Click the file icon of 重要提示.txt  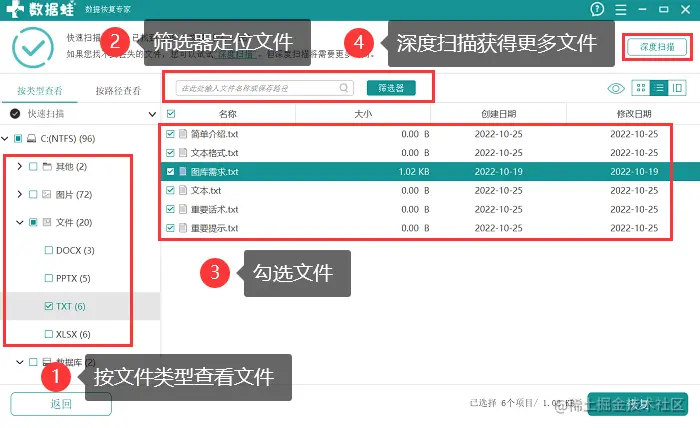pyautogui.click(x=183, y=228)
